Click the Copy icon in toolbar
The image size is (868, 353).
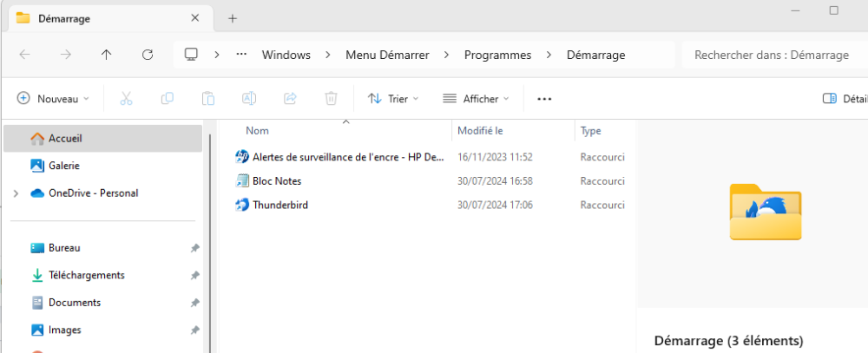(x=168, y=99)
